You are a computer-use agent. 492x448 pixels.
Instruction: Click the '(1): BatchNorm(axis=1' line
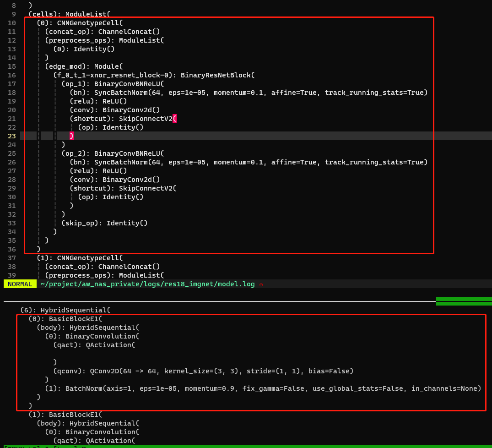(263, 388)
